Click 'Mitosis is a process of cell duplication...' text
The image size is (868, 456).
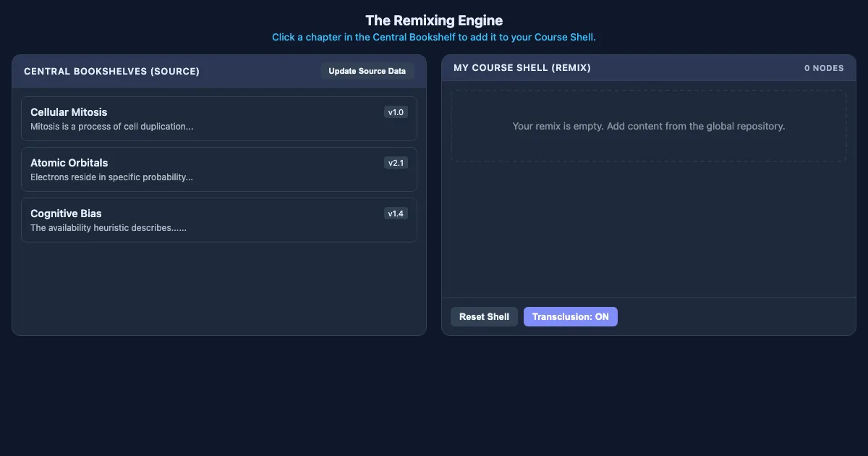pyautogui.click(x=111, y=127)
